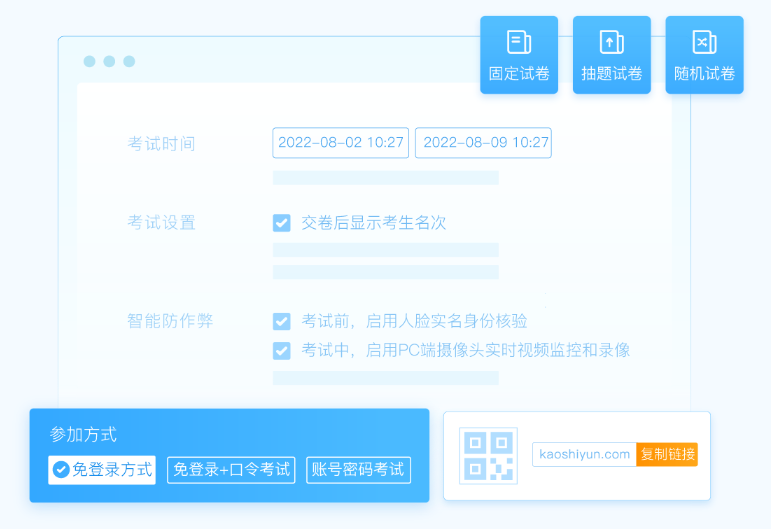771x529 pixels.
Task: Click the third window dot
Action: pyautogui.click(x=129, y=61)
